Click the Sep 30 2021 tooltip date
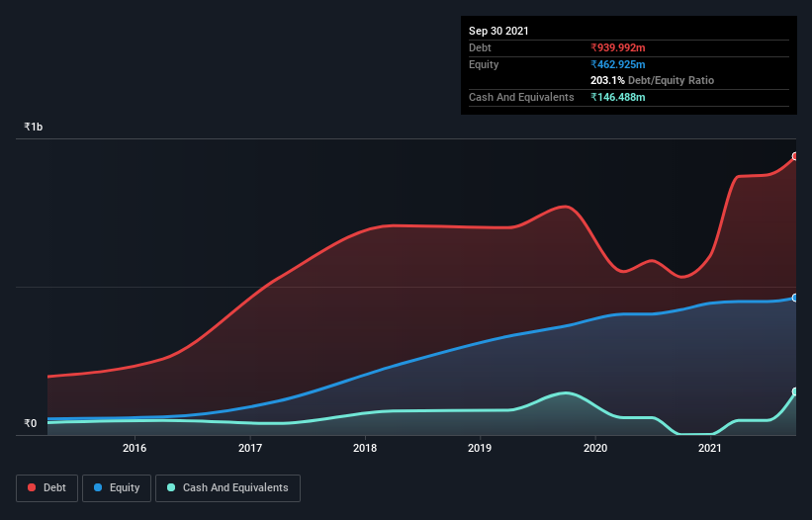 click(x=498, y=31)
